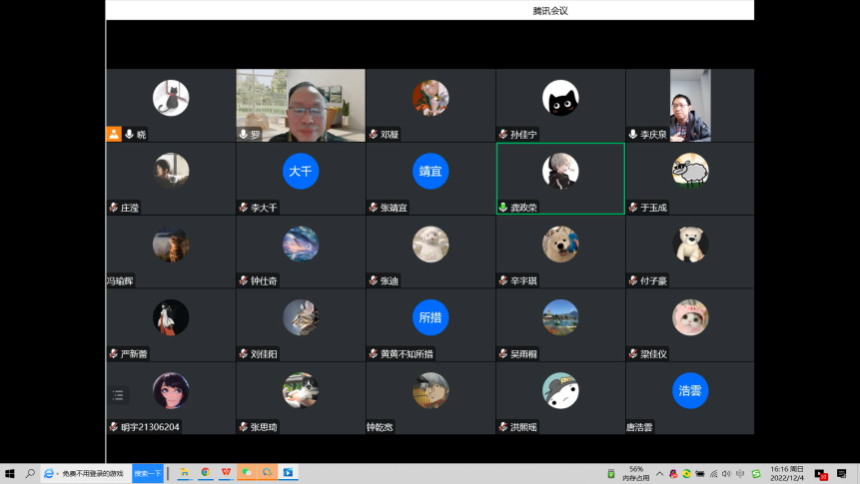Launch Google Chrome from the taskbar

[205, 473]
